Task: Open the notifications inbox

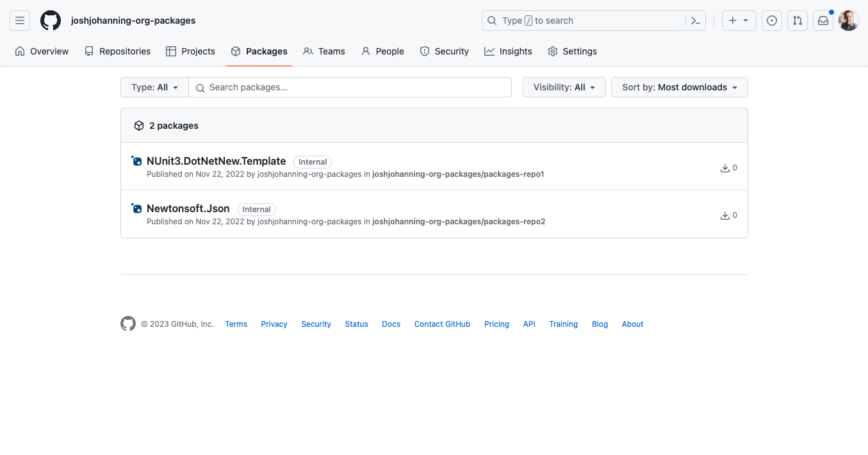Action: pyautogui.click(x=823, y=21)
